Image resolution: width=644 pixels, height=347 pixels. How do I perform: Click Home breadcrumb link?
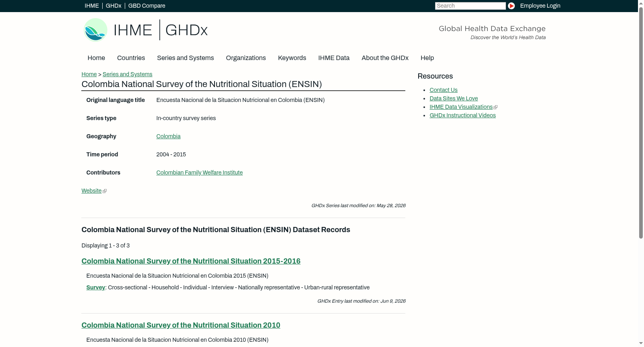coord(89,74)
